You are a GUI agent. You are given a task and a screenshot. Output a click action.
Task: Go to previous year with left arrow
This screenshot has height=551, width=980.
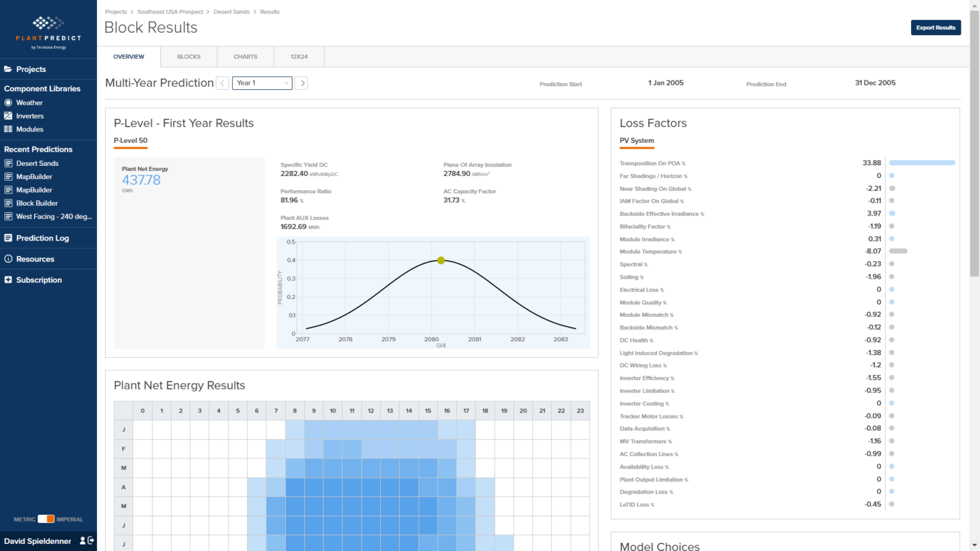click(222, 83)
